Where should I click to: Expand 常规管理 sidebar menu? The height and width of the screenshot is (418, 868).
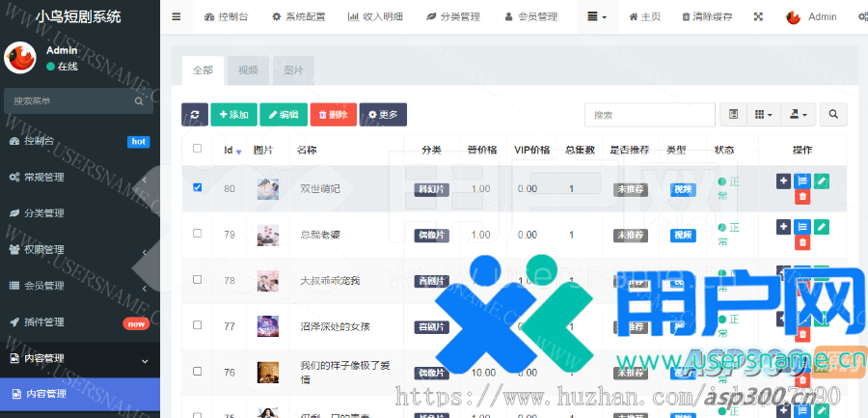click(80, 178)
